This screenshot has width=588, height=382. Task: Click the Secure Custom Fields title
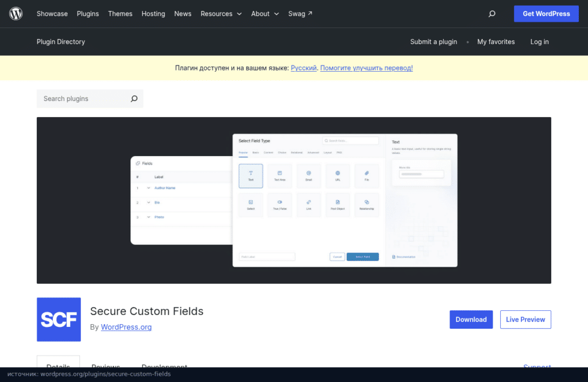coord(146,311)
